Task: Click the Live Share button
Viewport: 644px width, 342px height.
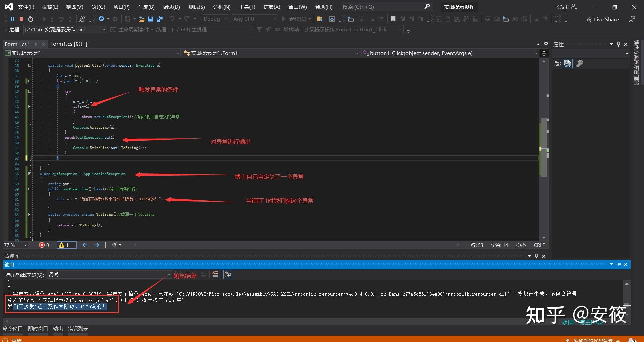Action: [602, 20]
